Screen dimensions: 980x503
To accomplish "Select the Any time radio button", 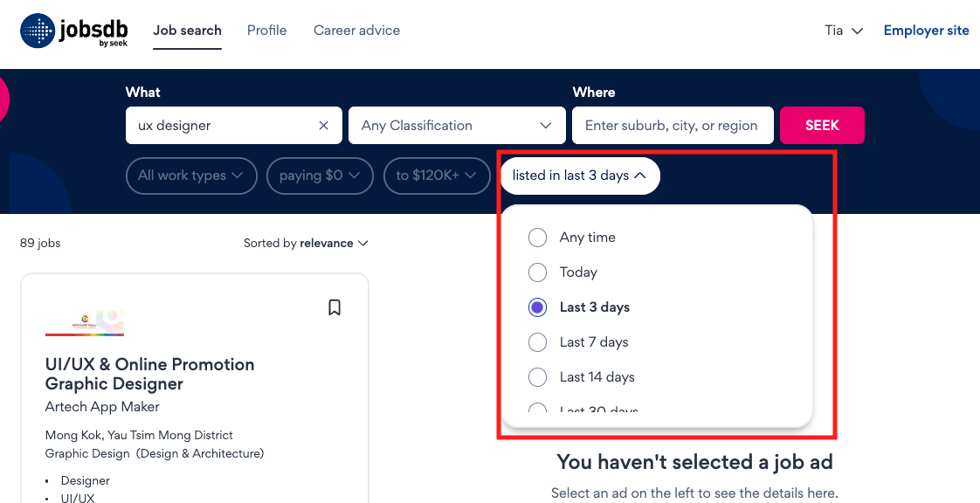I will click(x=537, y=238).
